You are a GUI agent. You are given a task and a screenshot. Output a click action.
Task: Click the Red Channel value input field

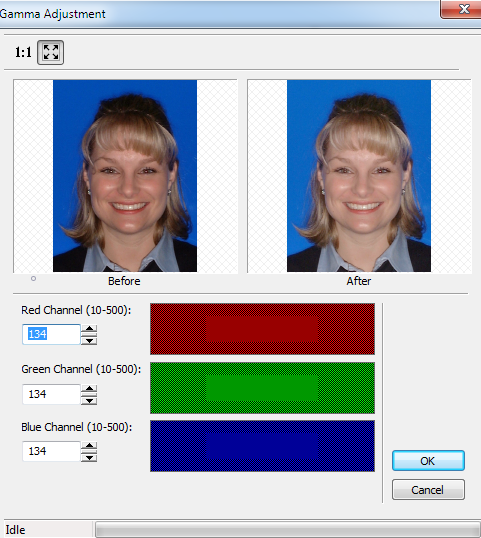coord(51,334)
